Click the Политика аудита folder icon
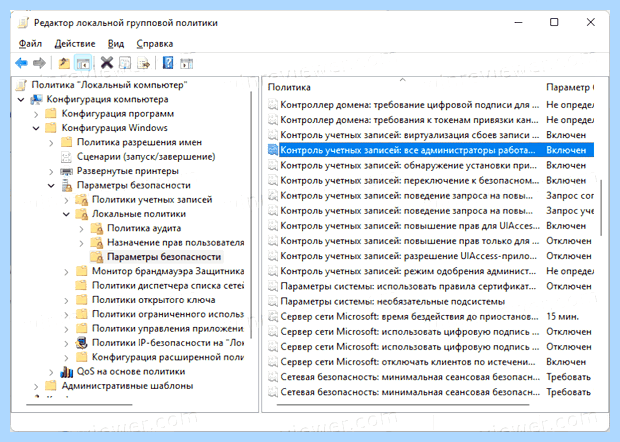Screen dimensions: 620x442 pos(96,229)
